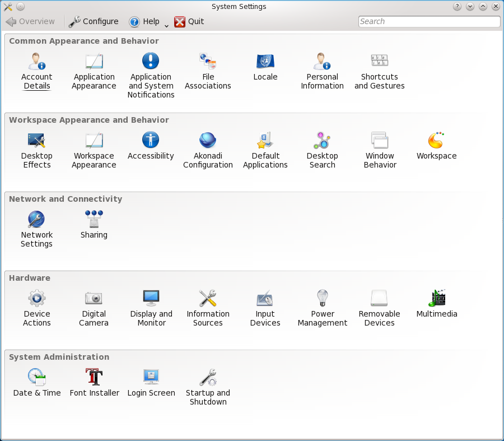Open Date & Time settings
Screen dimensions: 504x441
36,383
